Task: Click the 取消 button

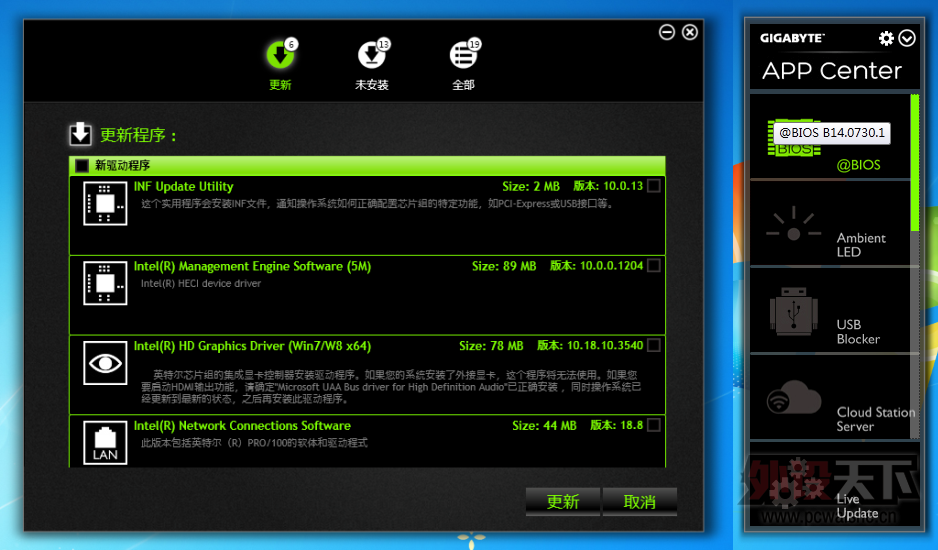Action: 639,502
